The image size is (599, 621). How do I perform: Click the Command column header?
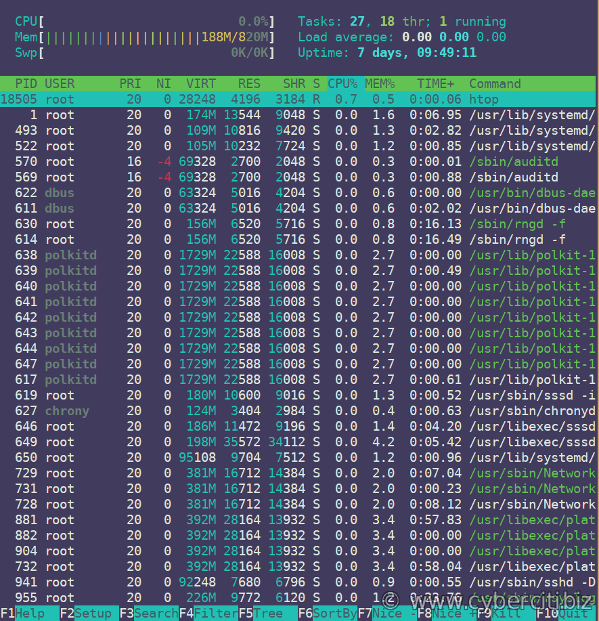tap(495, 84)
